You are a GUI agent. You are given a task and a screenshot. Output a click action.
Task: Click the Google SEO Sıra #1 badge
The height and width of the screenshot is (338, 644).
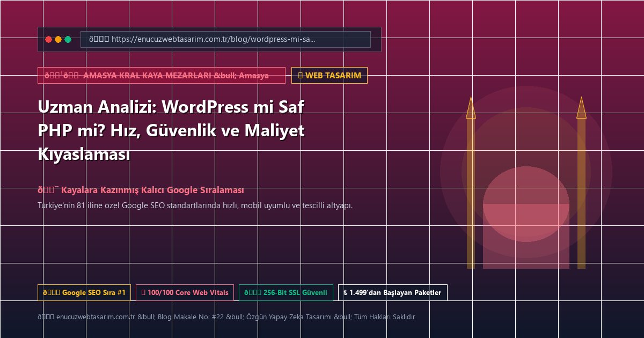coord(84,292)
